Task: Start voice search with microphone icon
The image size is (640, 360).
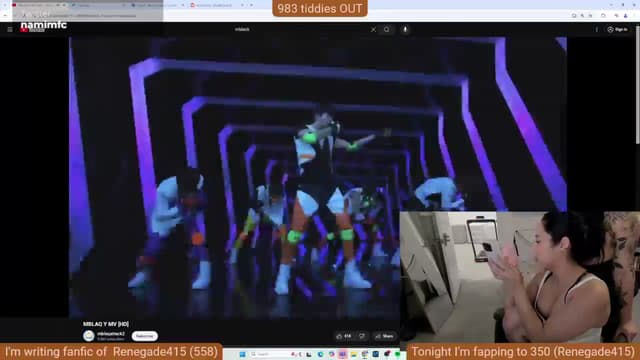Action: tap(405, 29)
